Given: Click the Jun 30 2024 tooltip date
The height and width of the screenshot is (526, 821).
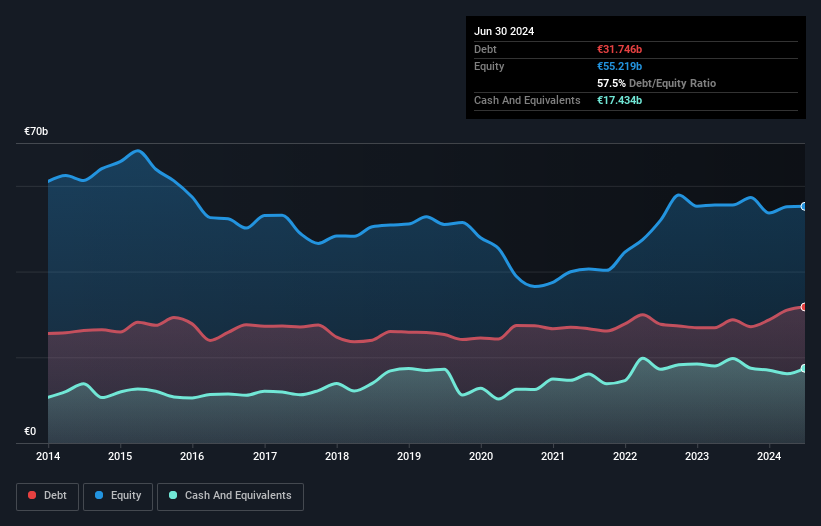Looking at the screenshot, I should coord(504,31).
